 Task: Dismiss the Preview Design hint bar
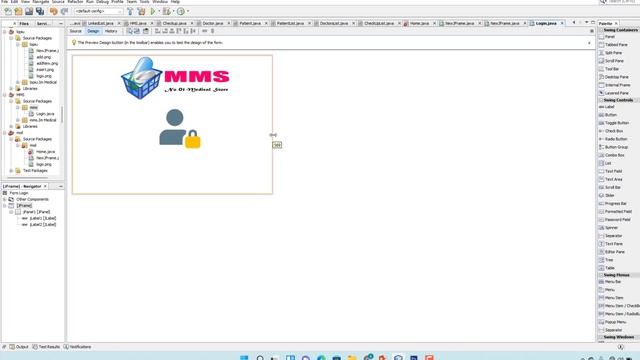(589, 43)
